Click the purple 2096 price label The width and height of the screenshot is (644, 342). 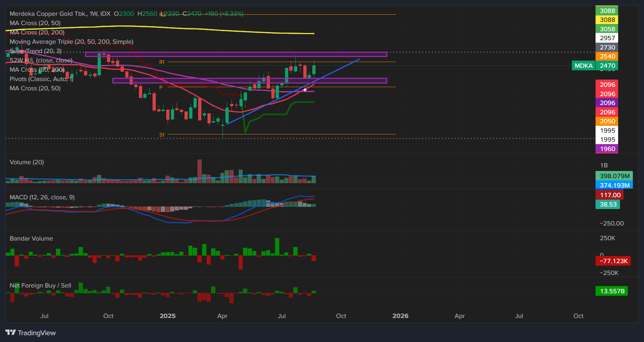click(x=607, y=103)
